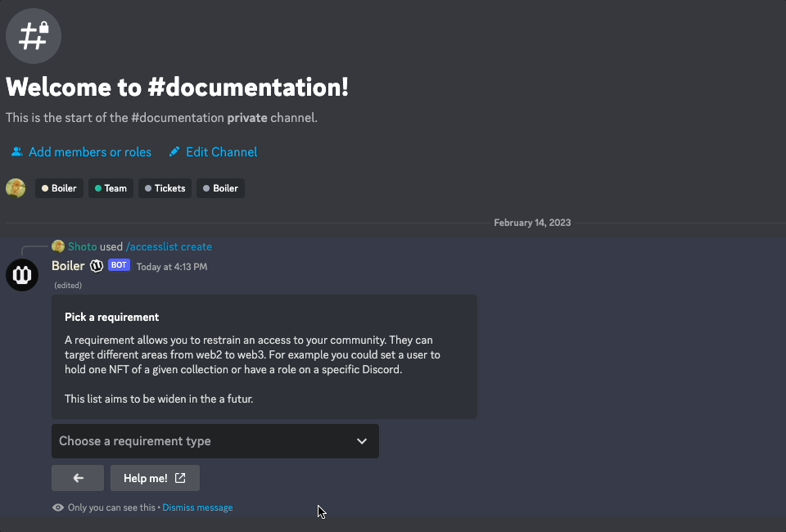Click the BOT badge next to Boiler
Viewport: 786px width, 532px height.
tap(119, 265)
